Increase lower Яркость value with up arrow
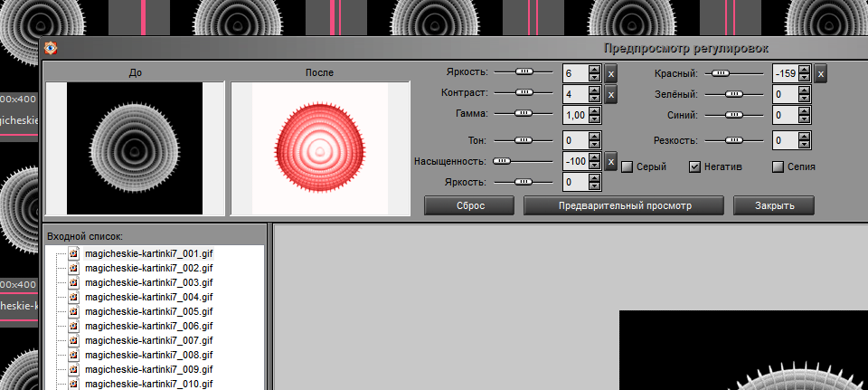 click(x=594, y=178)
